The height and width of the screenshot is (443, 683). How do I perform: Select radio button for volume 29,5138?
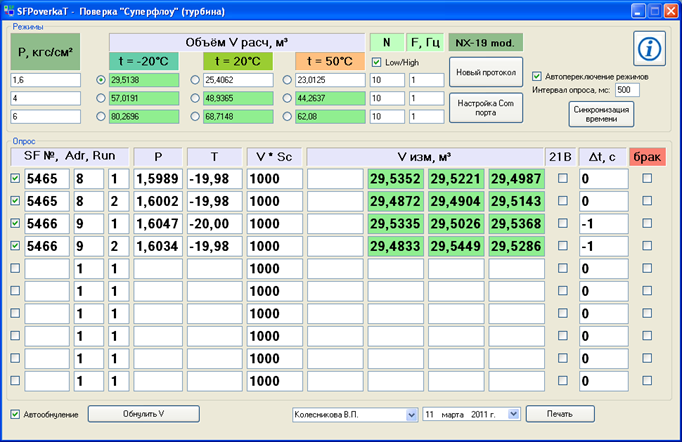coord(101,80)
